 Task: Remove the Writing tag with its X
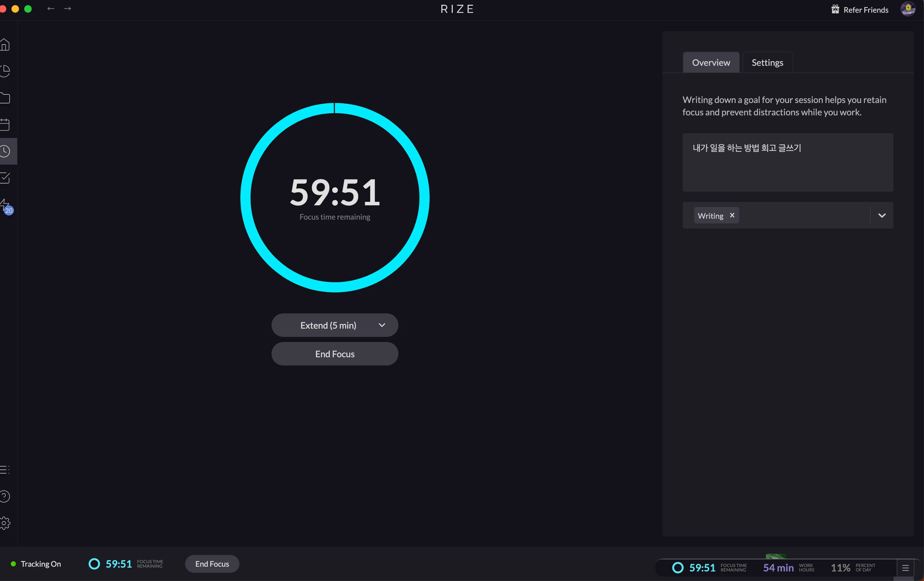[x=732, y=215]
